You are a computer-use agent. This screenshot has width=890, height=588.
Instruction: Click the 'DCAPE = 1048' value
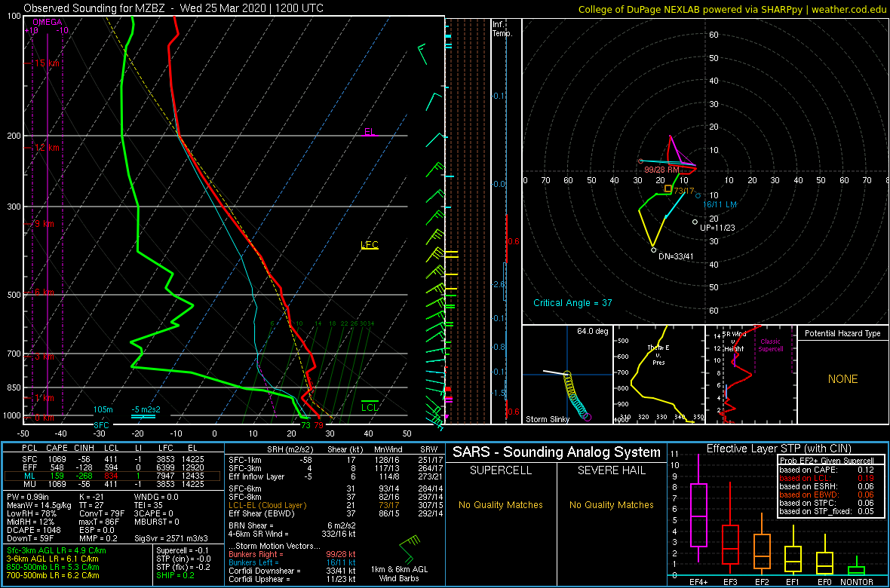click(x=31, y=529)
